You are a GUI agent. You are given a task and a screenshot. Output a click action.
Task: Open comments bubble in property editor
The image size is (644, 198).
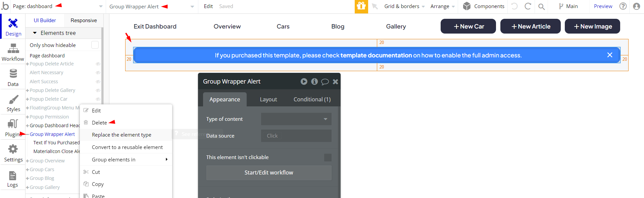coord(325,82)
